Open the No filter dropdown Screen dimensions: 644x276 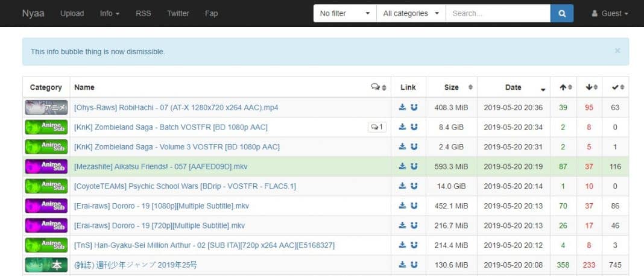pyautogui.click(x=345, y=13)
